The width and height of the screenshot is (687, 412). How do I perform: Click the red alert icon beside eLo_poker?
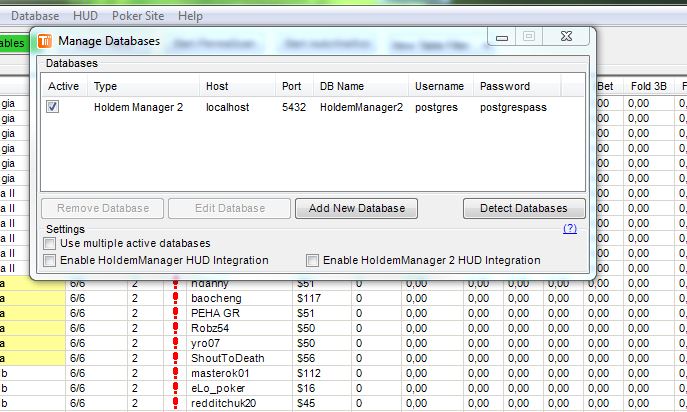(x=176, y=388)
